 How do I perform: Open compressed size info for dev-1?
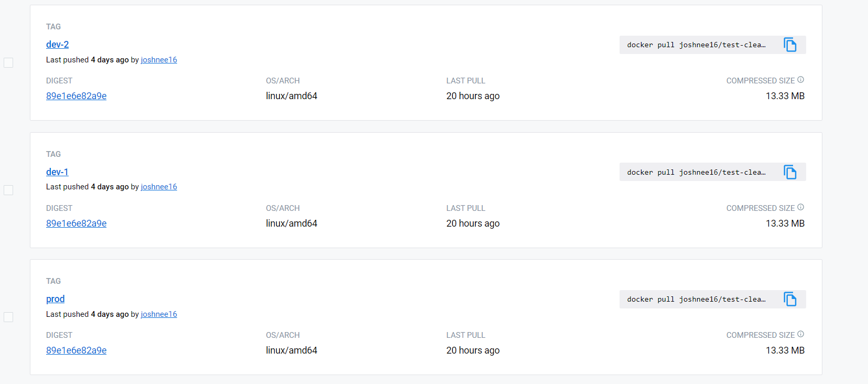(x=800, y=207)
